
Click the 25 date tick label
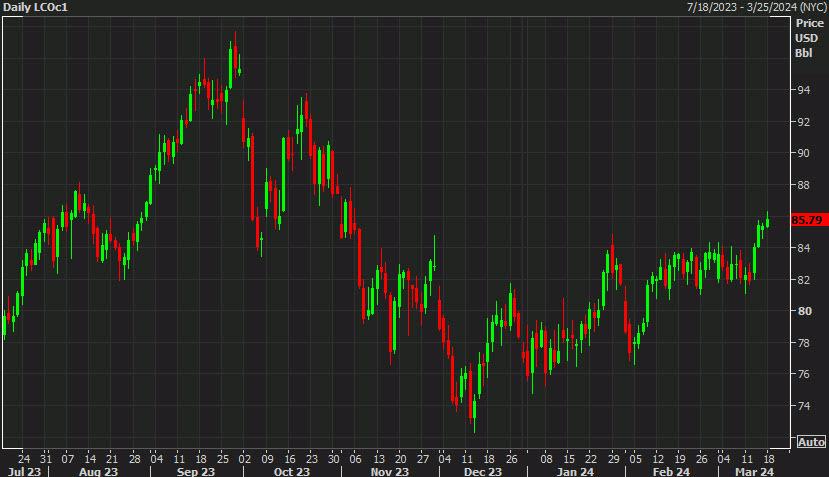click(x=223, y=458)
